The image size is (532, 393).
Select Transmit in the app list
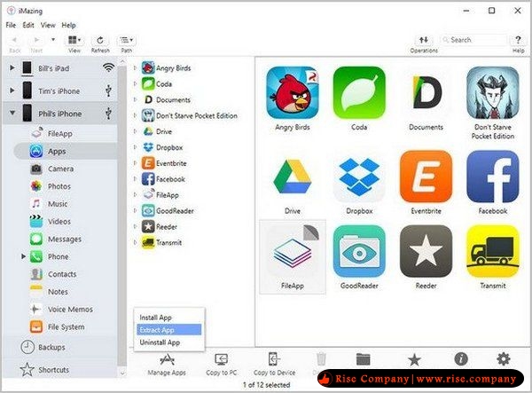click(168, 243)
